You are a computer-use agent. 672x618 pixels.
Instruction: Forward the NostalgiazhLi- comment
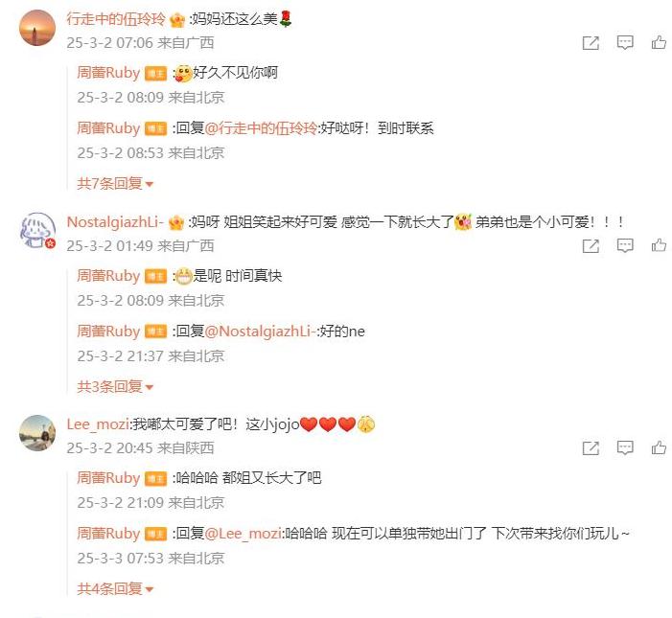tap(591, 246)
